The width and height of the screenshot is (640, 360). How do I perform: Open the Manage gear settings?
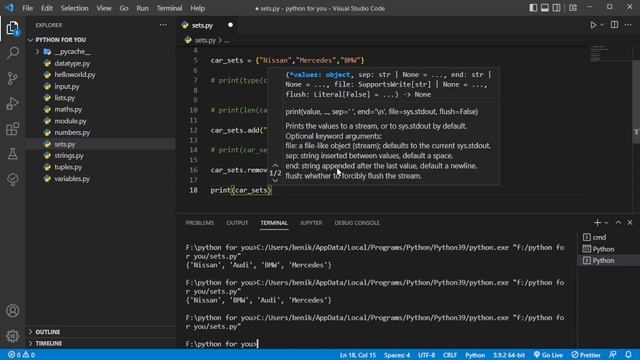click(x=12, y=336)
